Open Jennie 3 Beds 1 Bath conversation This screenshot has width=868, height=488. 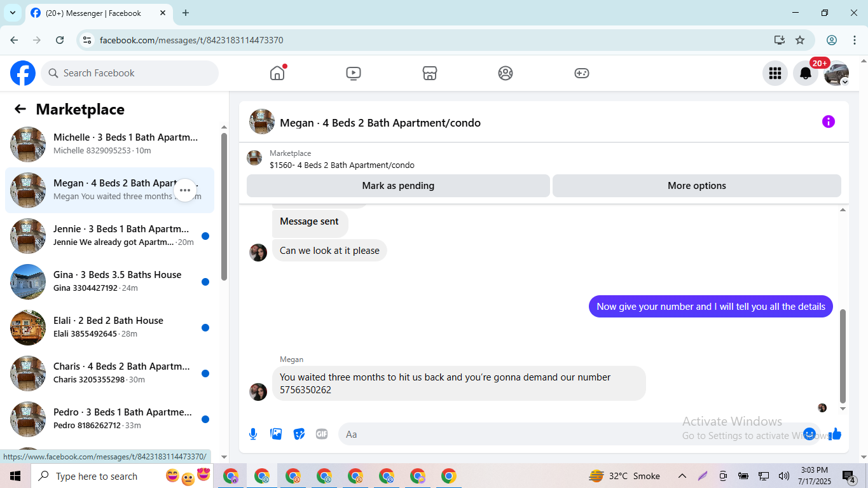click(x=109, y=236)
